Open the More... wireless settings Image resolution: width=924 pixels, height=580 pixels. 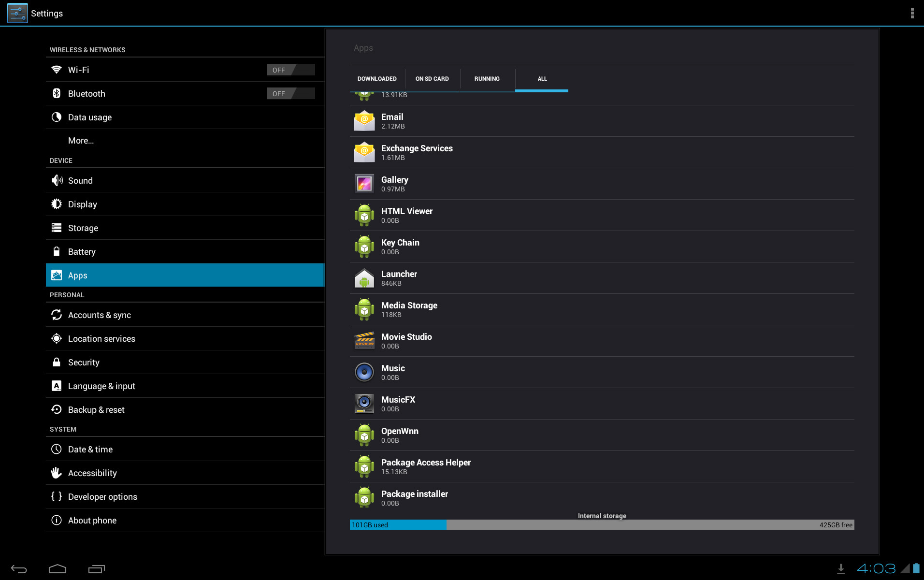[185, 141]
